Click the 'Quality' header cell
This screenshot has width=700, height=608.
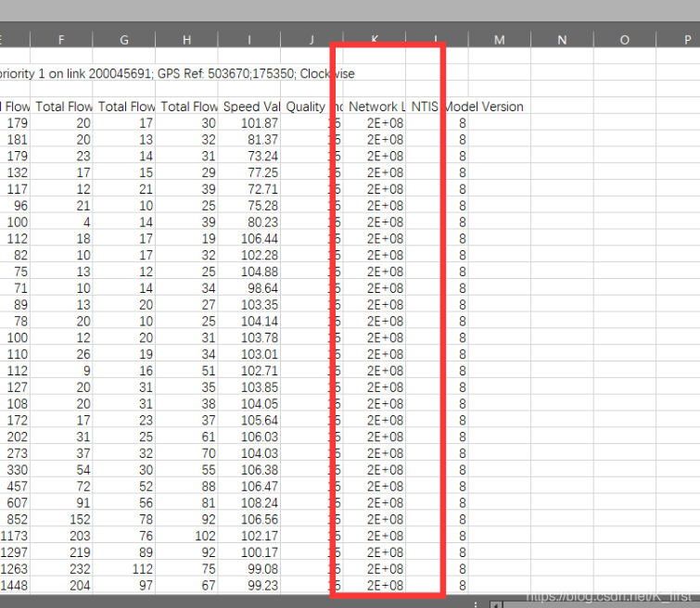(312, 107)
